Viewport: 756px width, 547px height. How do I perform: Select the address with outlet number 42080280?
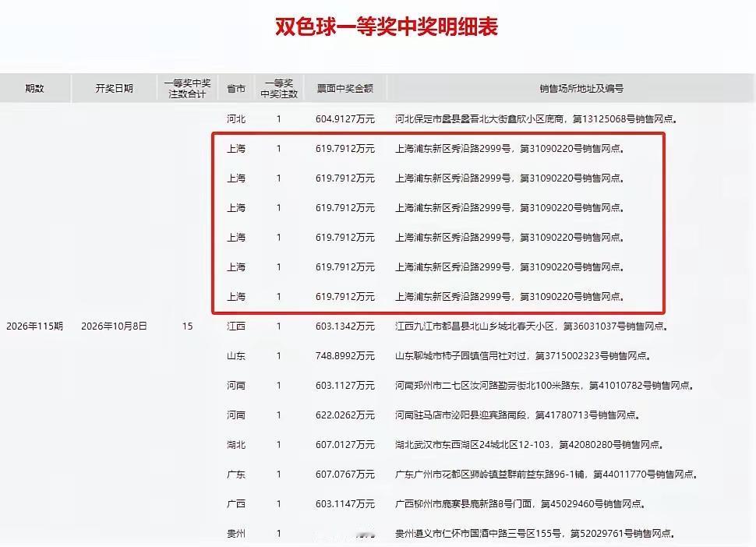click(x=529, y=445)
